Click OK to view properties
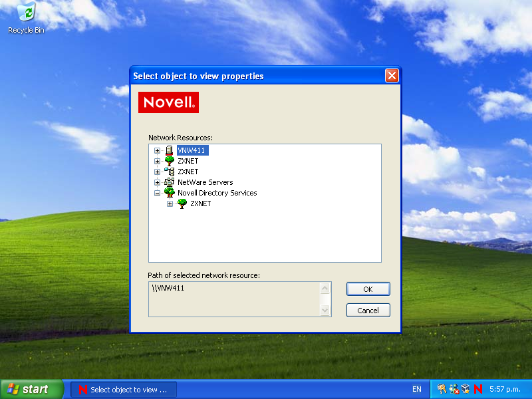The image size is (532, 399). click(x=368, y=289)
